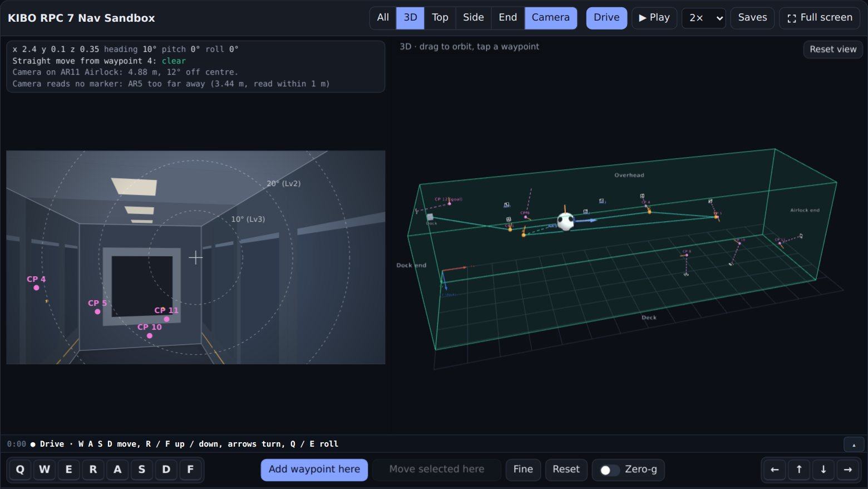The width and height of the screenshot is (868, 489).
Task: Switch to the 3D view tab
Action: [x=411, y=18]
